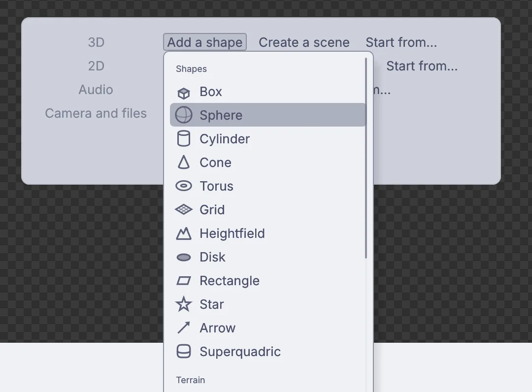Click the Camera and files label
This screenshot has height=392, width=532.
[96, 113]
